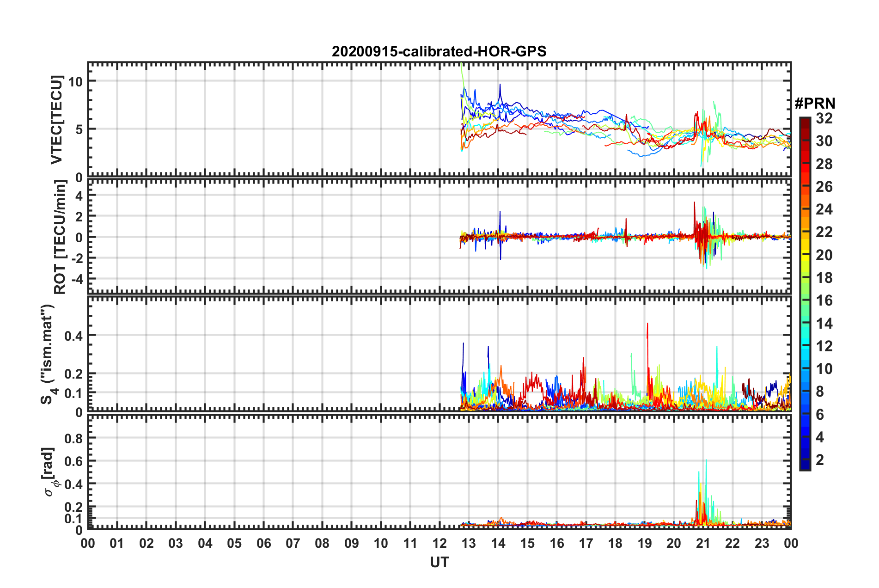Click colorbar tick label '12'

tap(824, 346)
